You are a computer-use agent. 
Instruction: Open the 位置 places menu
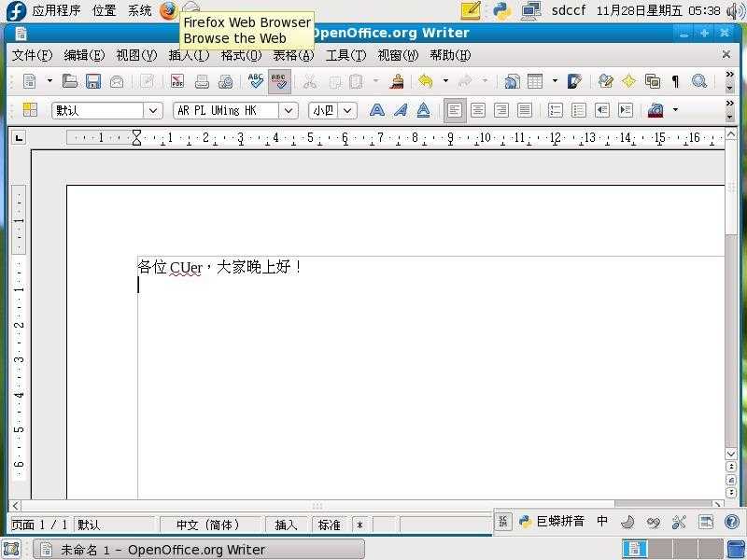click(105, 10)
